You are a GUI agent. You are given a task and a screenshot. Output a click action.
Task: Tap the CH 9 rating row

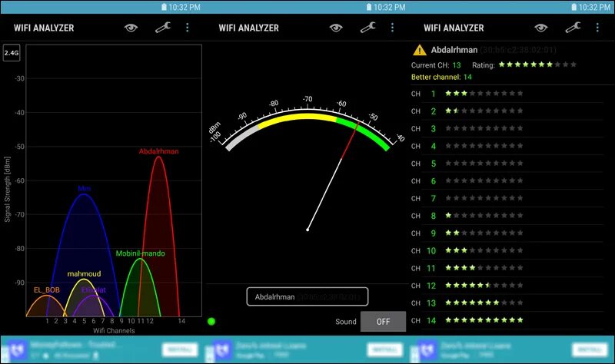507,233
